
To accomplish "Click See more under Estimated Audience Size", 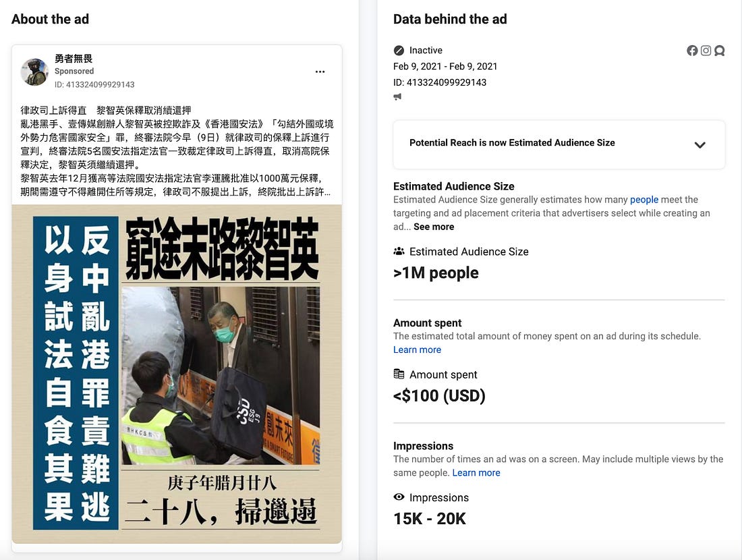I will tap(434, 227).
